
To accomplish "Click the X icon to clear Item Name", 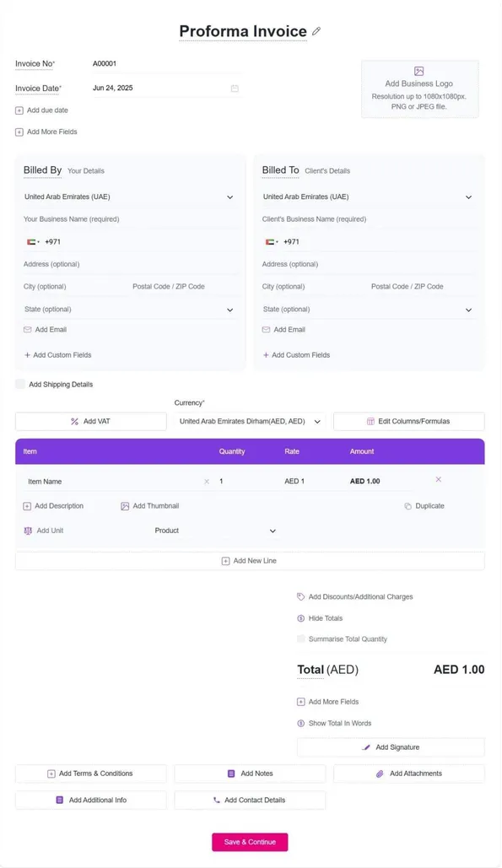I will coord(207,482).
